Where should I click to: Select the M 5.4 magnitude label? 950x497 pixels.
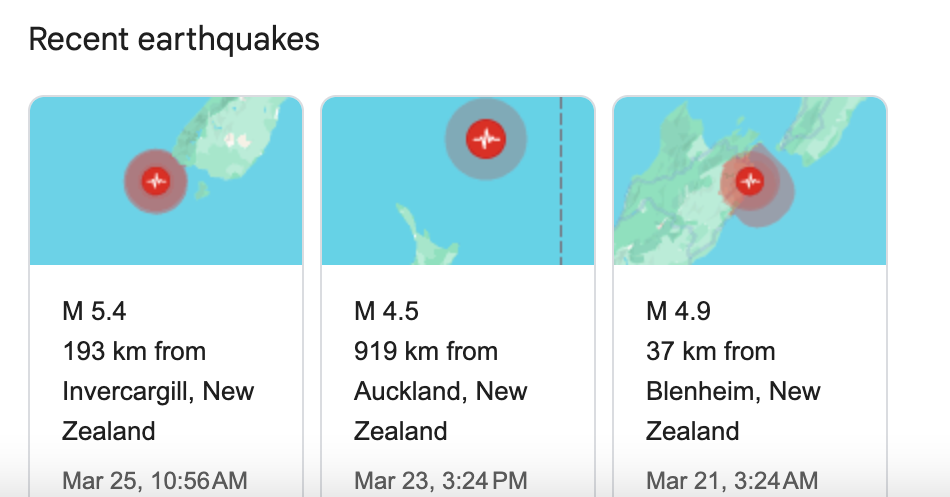(x=94, y=312)
